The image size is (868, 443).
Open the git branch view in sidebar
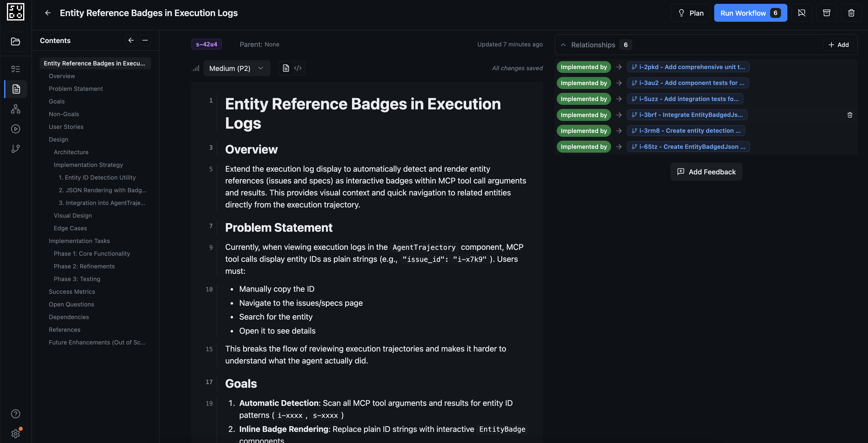[15, 148]
